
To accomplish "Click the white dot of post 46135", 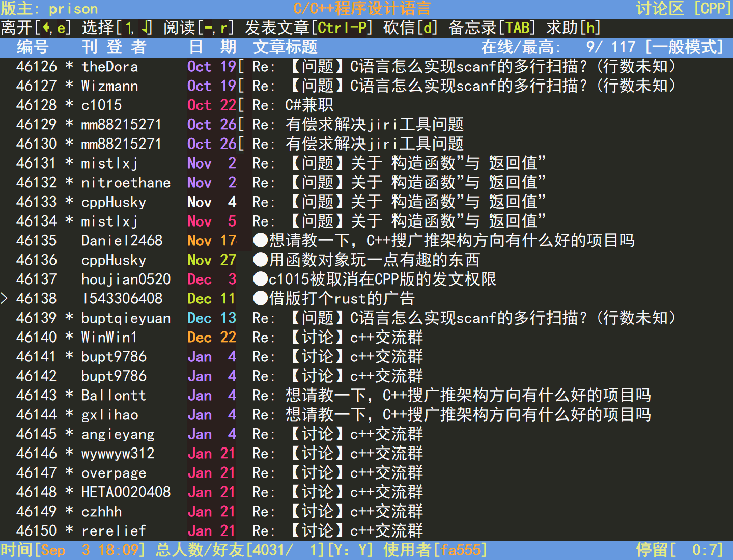I will pos(261,240).
